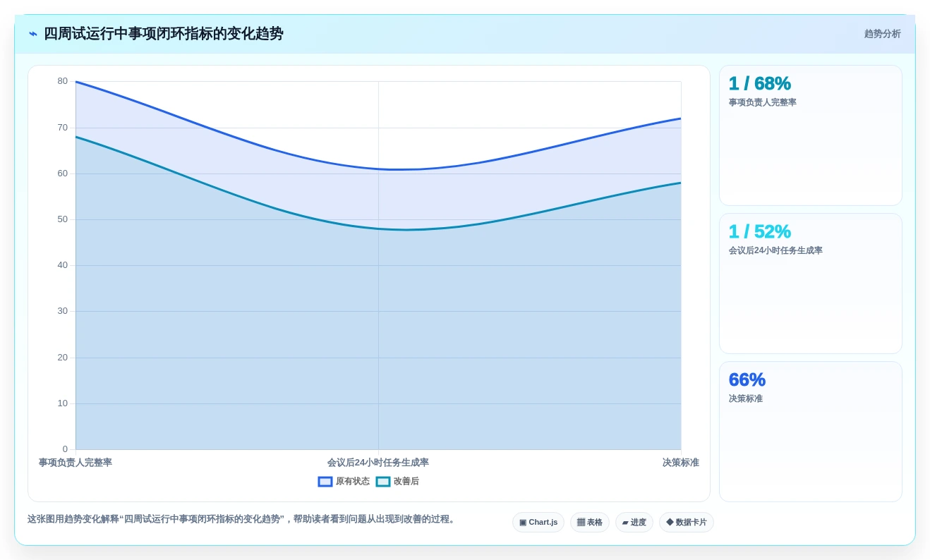The image size is (930, 560).
Task: Select the Chart.js tag chip
Action: point(538,523)
